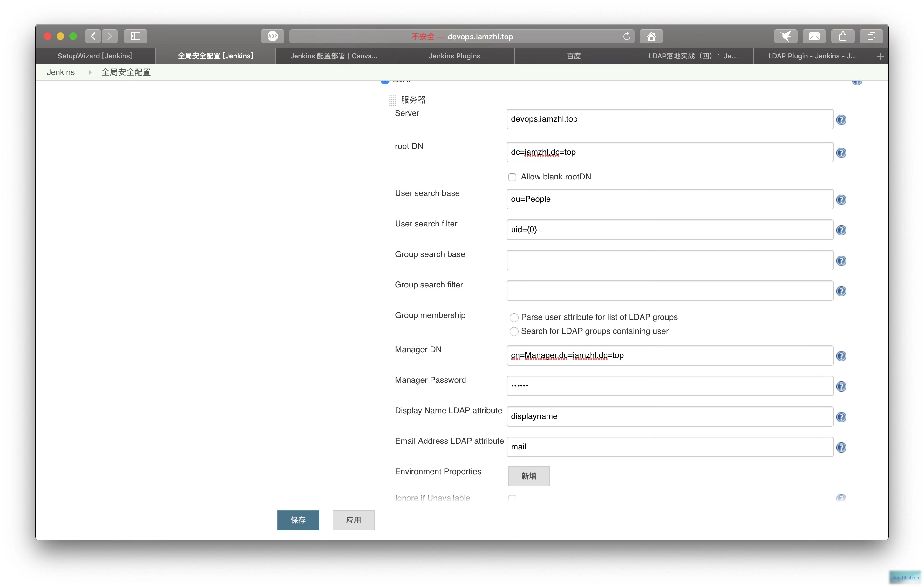Image resolution: width=924 pixels, height=587 pixels.
Task: Go forward to next page
Action: tap(109, 36)
